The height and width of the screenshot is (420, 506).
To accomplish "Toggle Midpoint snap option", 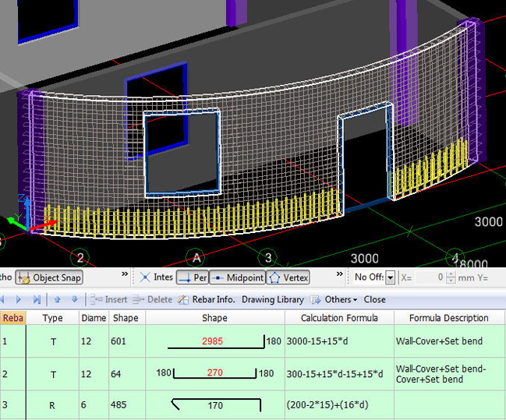I will pos(237,277).
